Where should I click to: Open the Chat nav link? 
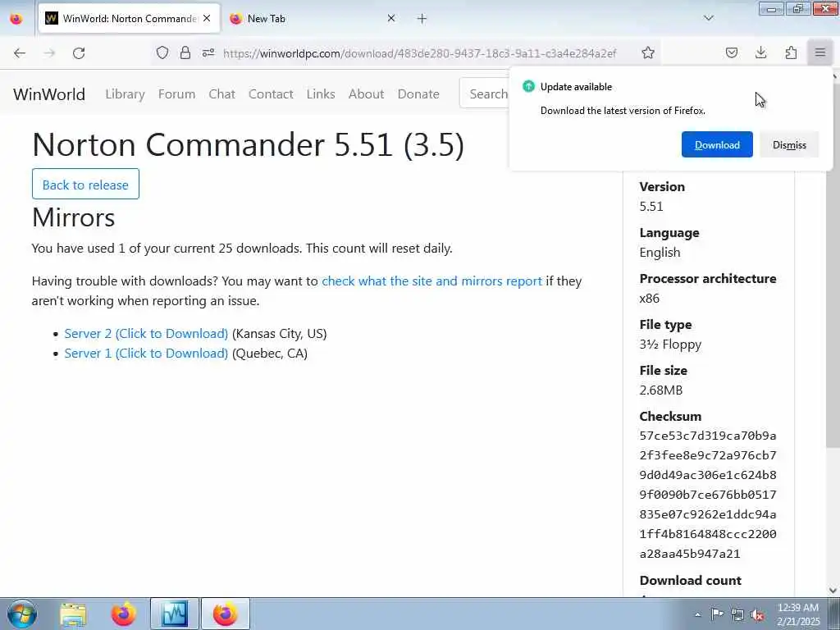point(221,94)
